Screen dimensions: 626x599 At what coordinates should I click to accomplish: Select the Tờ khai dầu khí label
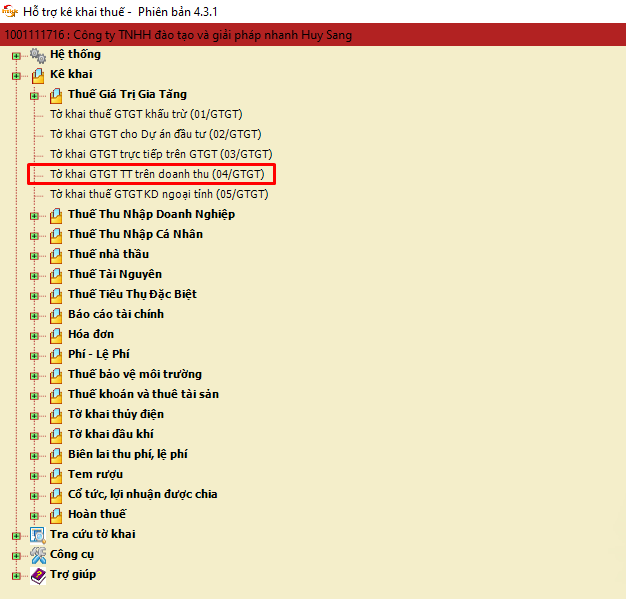pyautogui.click(x=111, y=434)
